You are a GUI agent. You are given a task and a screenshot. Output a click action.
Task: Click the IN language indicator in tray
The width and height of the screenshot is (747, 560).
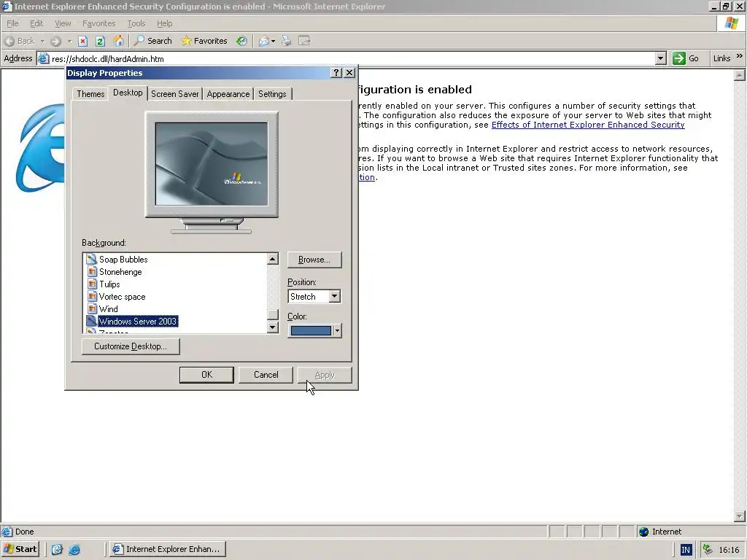click(x=686, y=550)
